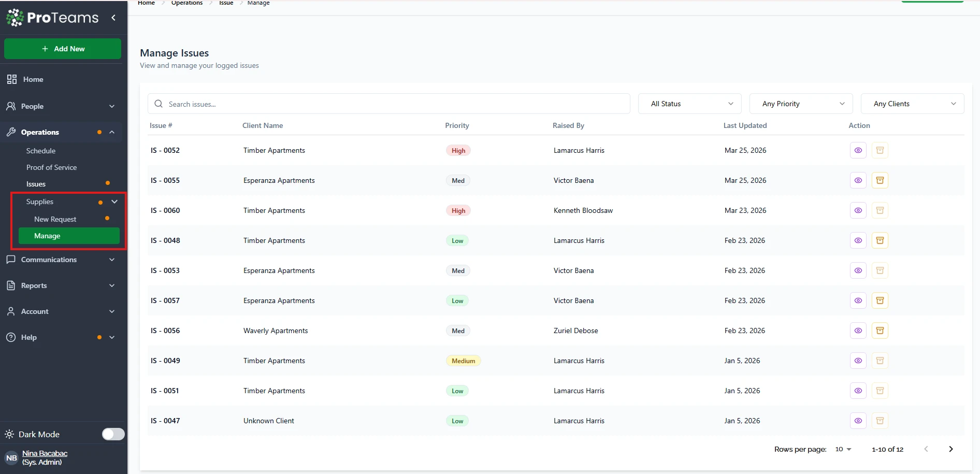Archive issue IS - 0057
Image resolution: width=980 pixels, height=474 pixels.
click(x=880, y=300)
